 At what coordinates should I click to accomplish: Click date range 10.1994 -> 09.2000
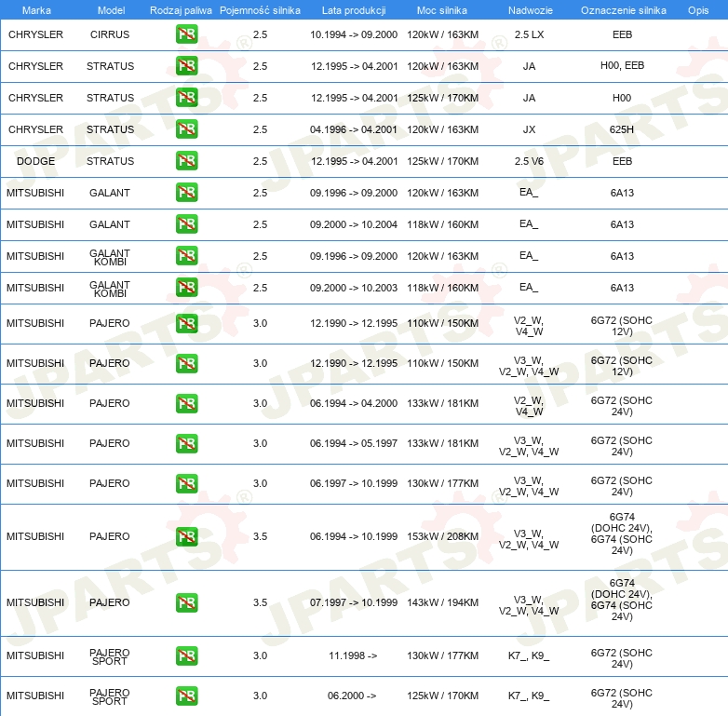[354, 34]
